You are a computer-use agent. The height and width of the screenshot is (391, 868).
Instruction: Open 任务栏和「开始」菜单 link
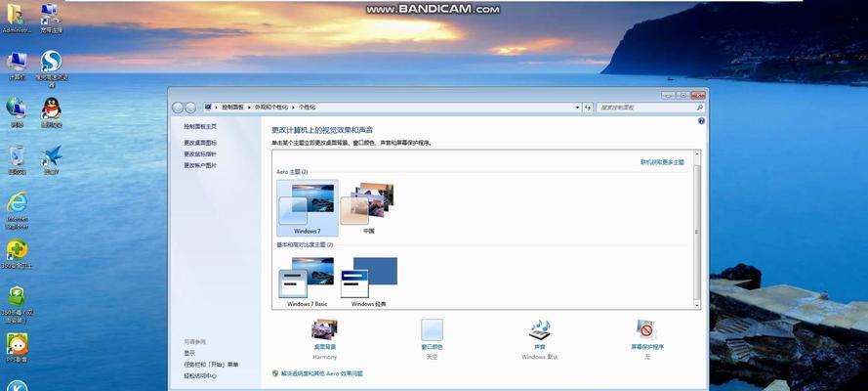[211, 365]
